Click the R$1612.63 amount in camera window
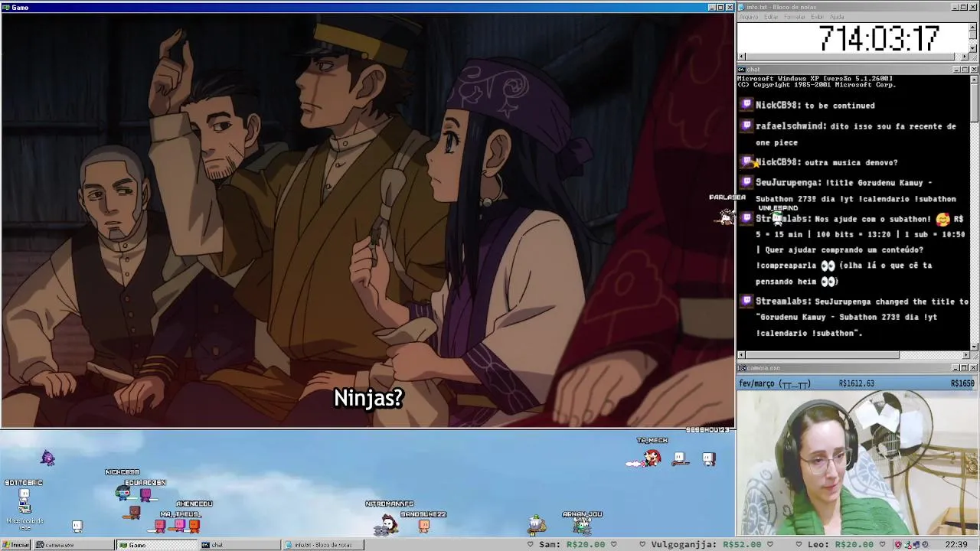The image size is (980, 551). (856, 383)
